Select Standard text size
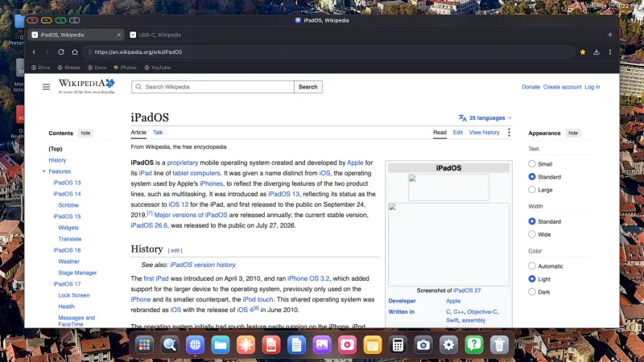The height and width of the screenshot is (362, 644). pyautogui.click(x=532, y=176)
